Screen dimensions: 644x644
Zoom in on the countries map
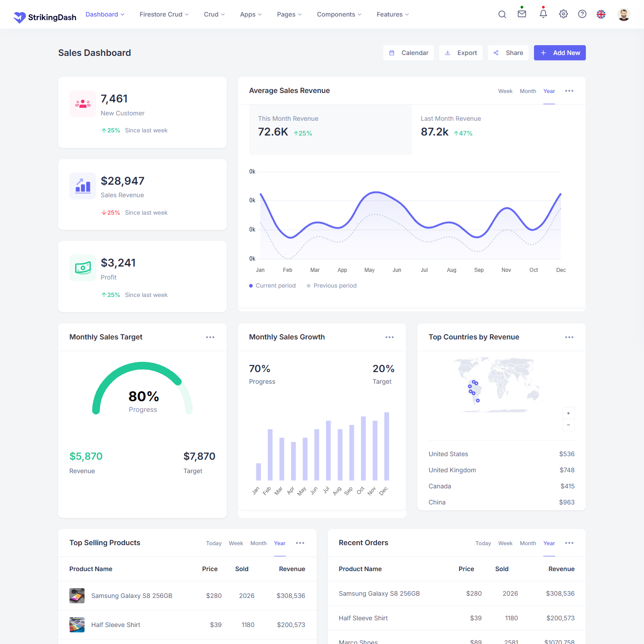pos(568,413)
